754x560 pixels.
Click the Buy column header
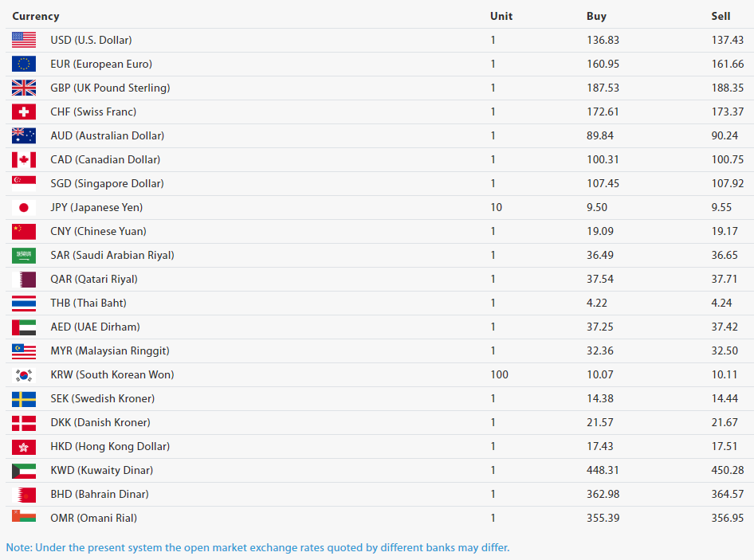coord(596,17)
